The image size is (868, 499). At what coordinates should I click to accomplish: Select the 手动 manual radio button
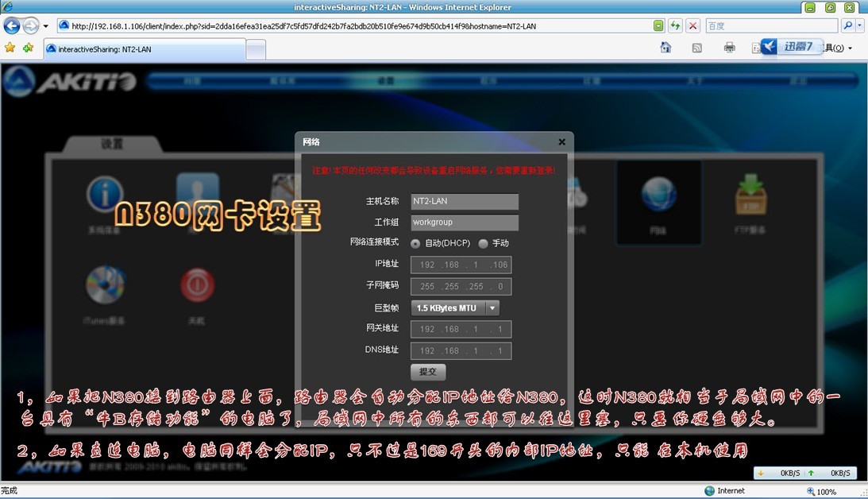[x=484, y=243]
